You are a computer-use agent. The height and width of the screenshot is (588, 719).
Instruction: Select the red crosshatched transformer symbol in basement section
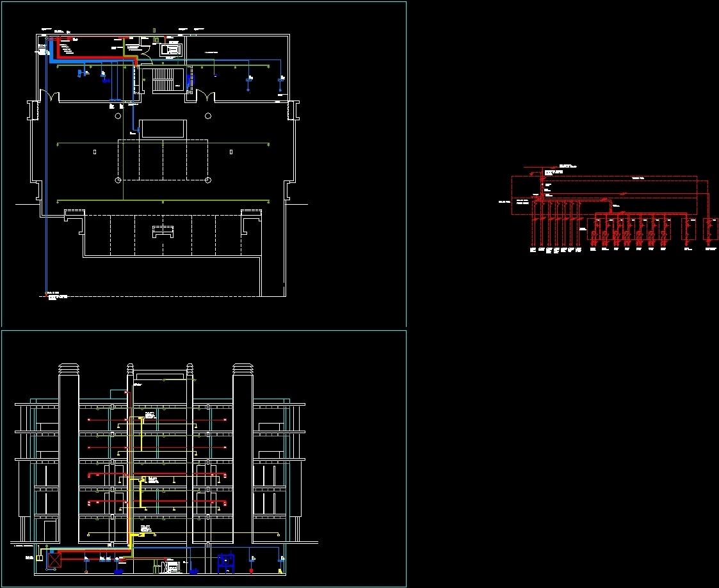pyautogui.click(x=54, y=559)
